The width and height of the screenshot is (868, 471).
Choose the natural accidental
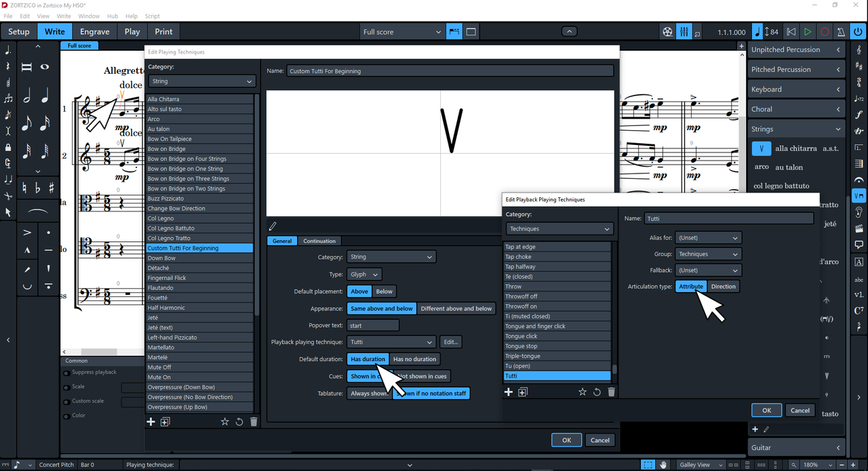pyautogui.click(x=24, y=188)
